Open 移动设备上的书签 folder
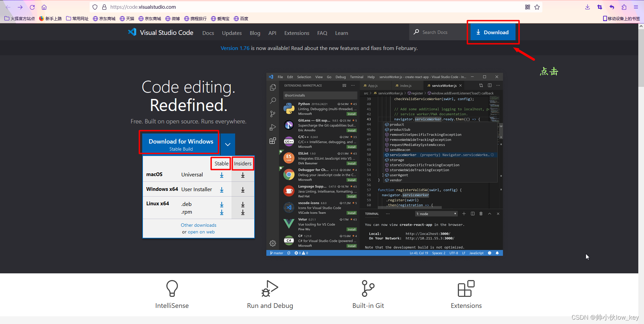This screenshot has height=324, width=644. tap(622, 18)
